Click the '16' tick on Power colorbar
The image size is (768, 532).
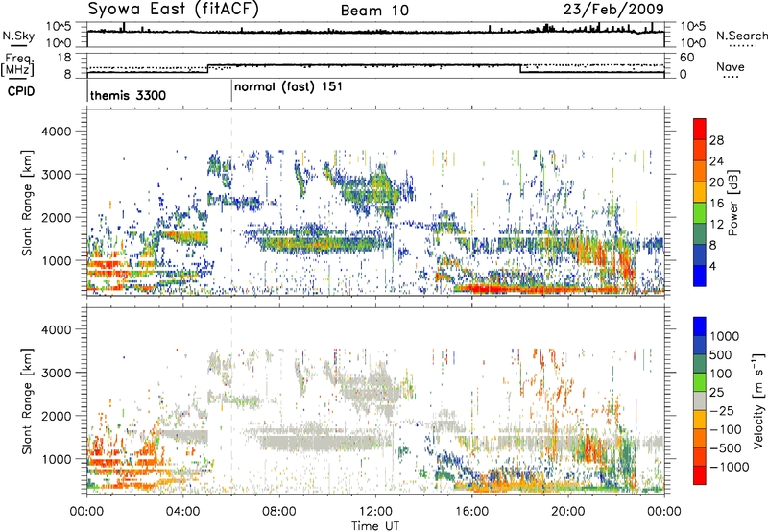[x=716, y=203]
